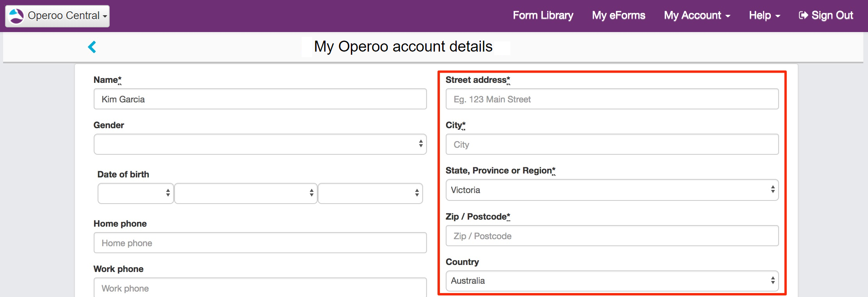Image resolution: width=868 pixels, height=297 pixels.
Task: Click the page title 'My Operoo account details'
Action: [403, 47]
